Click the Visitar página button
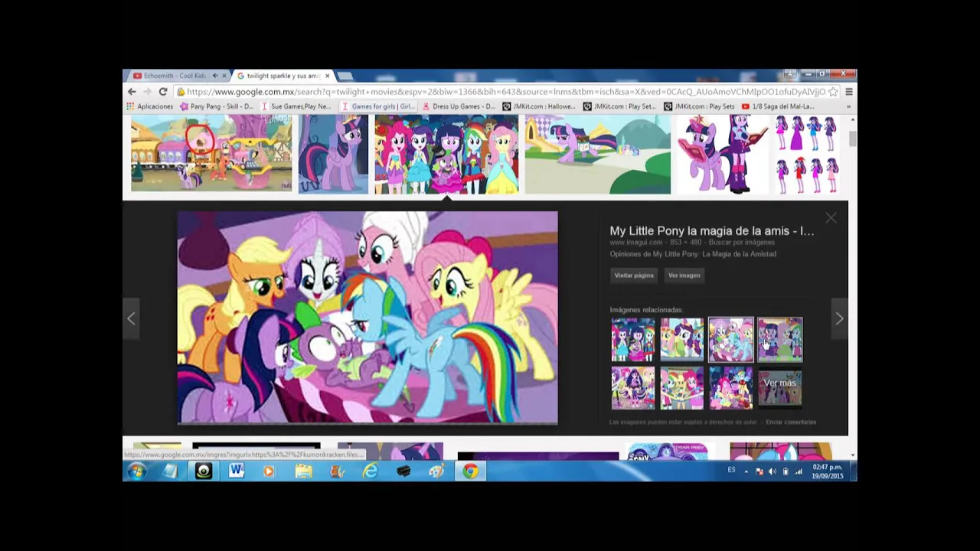The width and height of the screenshot is (980, 551). coord(634,275)
